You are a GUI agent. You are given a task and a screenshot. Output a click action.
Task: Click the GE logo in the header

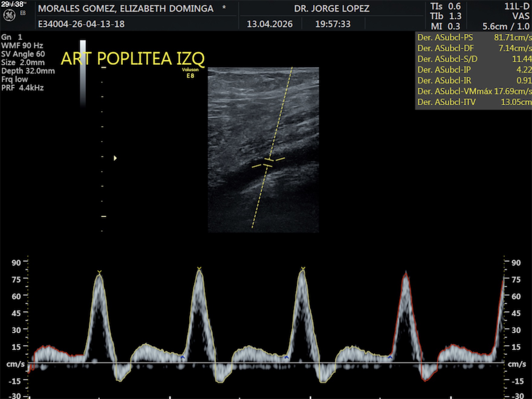(9, 15)
